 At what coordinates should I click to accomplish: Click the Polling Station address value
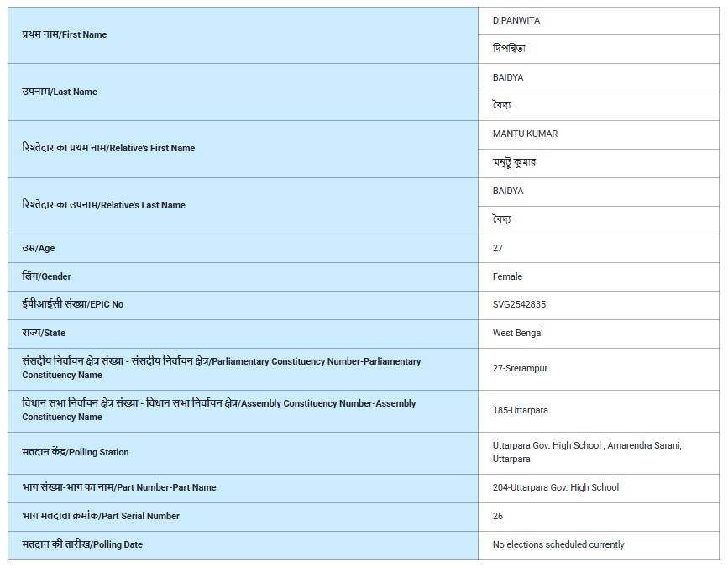point(586,452)
